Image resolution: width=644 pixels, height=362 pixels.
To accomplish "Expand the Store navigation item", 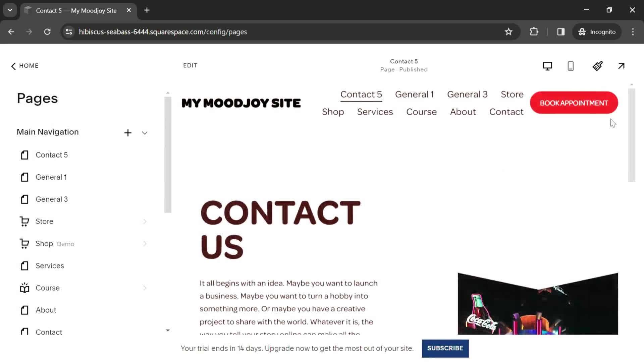I will point(144,222).
